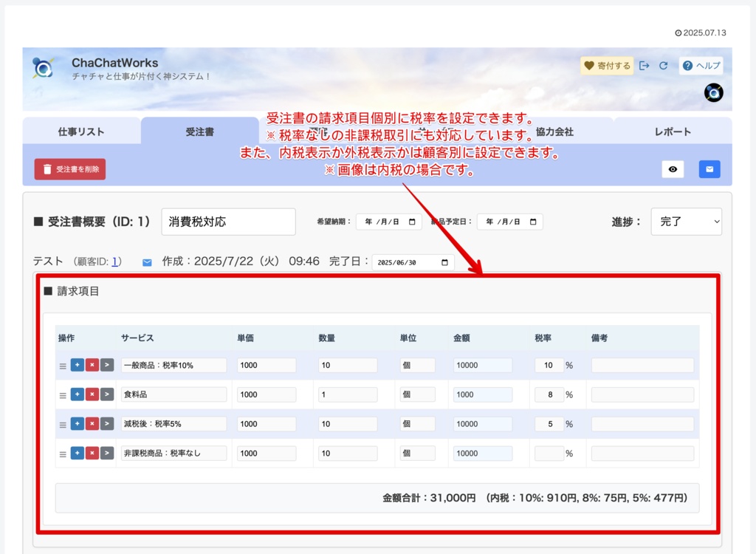Open the mail compose envelope icon
This screenshot has height=554, width=756.
tap(709, 169)
